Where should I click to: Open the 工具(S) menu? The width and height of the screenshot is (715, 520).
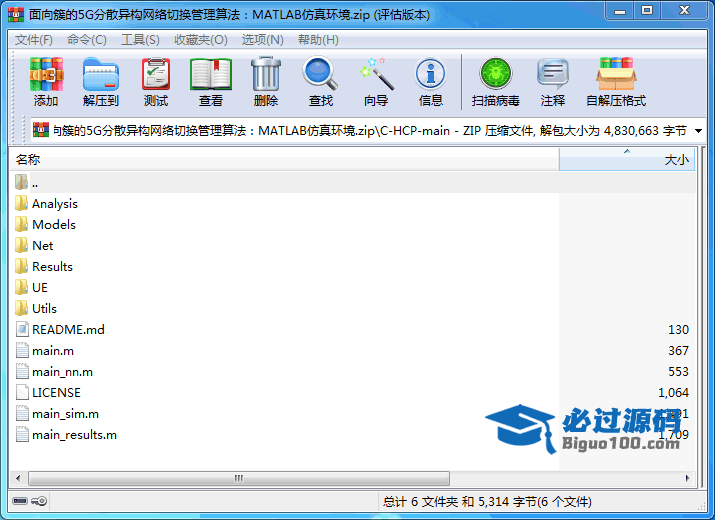pos(140,40)
